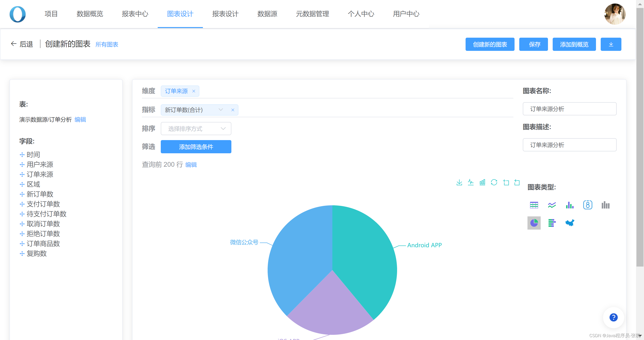Remove the 订单来源 dimension tag

194,91
